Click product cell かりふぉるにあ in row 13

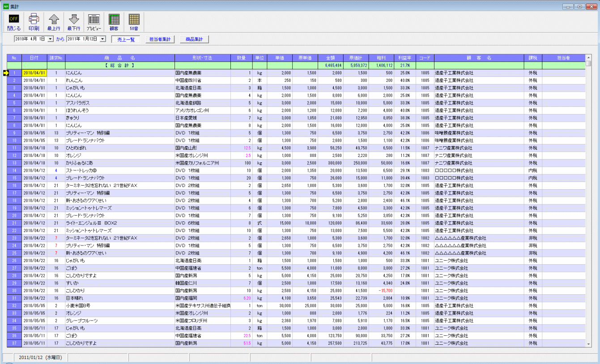pos(119,163)
